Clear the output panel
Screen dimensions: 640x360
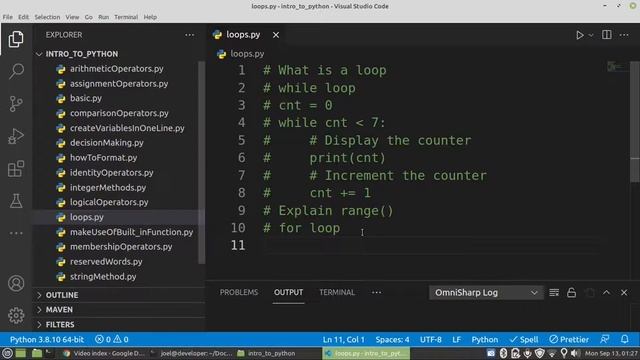[554, 293]
